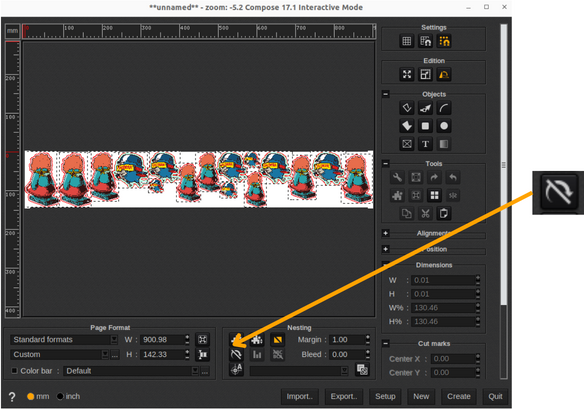Select the mm unit radio button
Screen dimensions: 584x409
pos(31,396)
